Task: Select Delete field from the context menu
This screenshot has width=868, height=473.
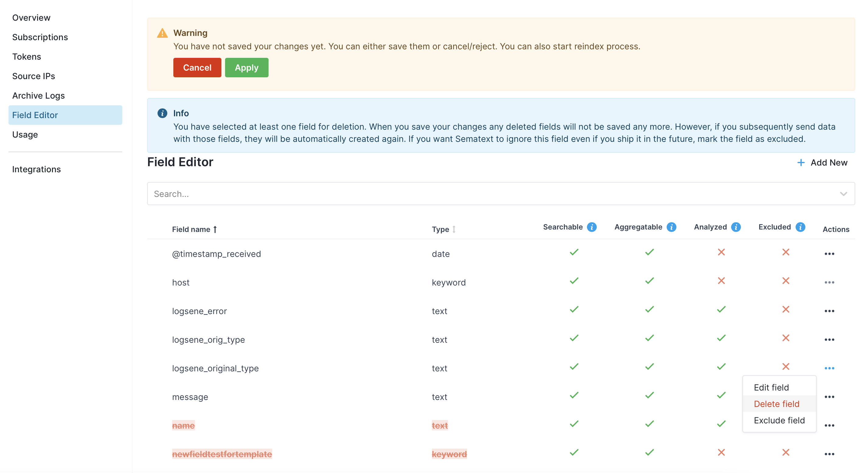Action: point(779,404)
